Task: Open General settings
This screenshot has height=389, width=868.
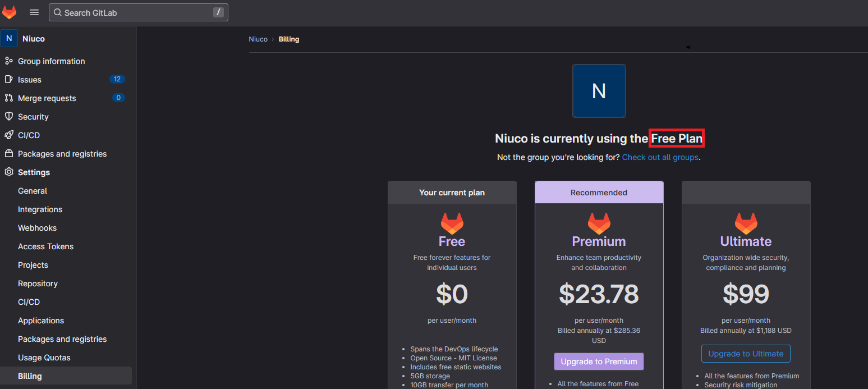Action: [33, 191]
